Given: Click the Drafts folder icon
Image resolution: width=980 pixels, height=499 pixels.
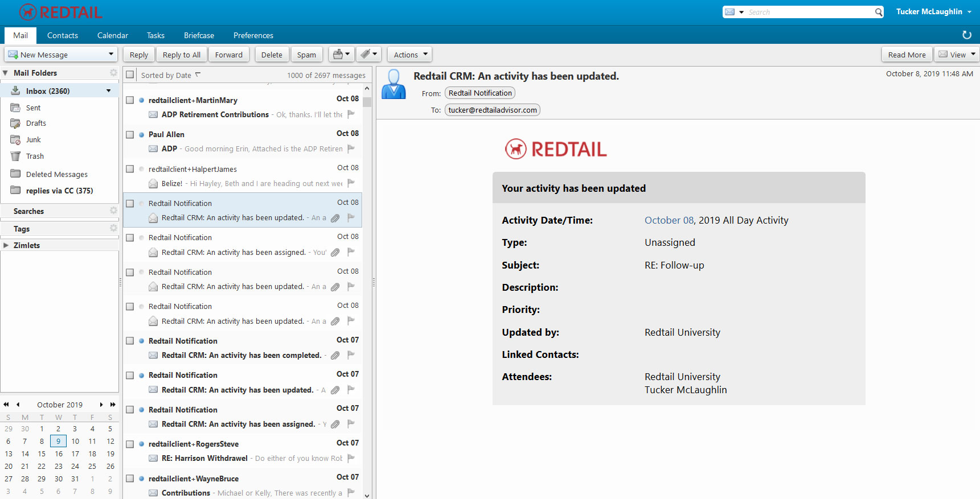Looking at the screenshot, I should pyautogui.click(x=15, y=123).
